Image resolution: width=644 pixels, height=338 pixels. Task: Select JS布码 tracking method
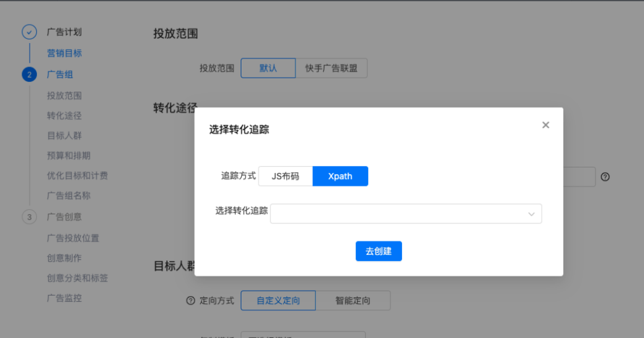pos(286,176)
